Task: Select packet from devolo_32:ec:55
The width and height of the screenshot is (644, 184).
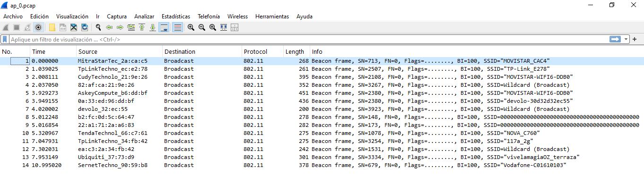Action: point(322,109)
